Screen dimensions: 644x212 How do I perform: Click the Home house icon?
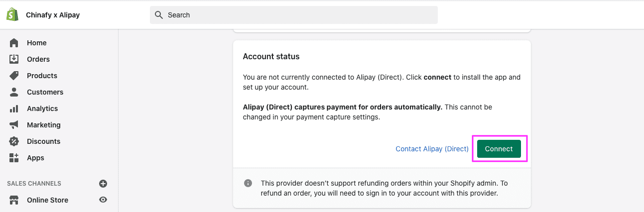pos(14,43)
